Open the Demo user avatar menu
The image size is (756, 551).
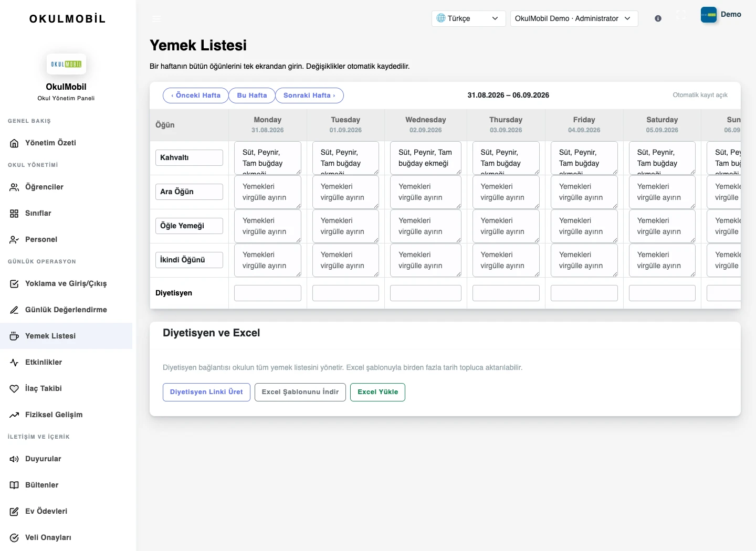click(721, 15)
